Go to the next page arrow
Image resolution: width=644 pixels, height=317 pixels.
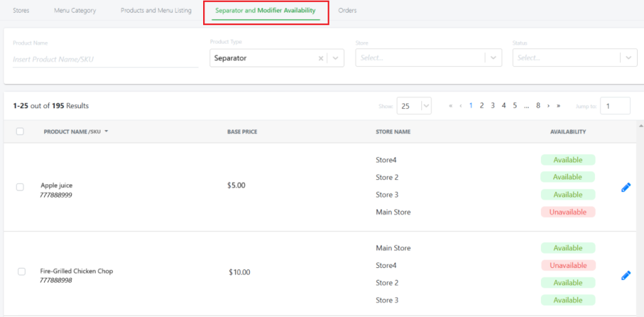point(548,106)
